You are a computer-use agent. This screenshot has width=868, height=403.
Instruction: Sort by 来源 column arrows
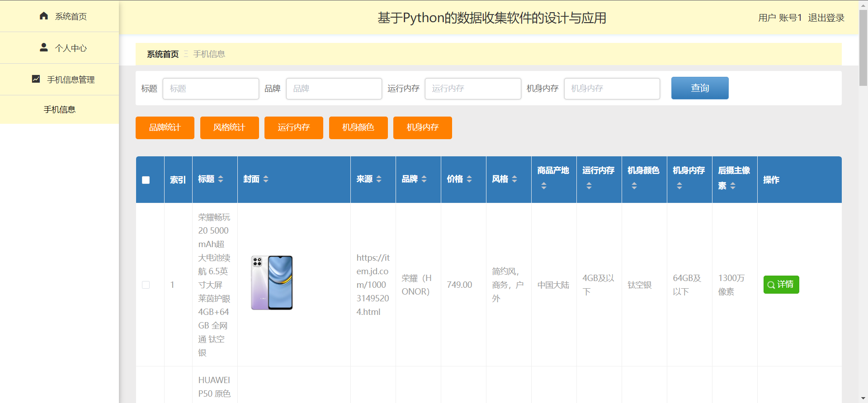379,179
